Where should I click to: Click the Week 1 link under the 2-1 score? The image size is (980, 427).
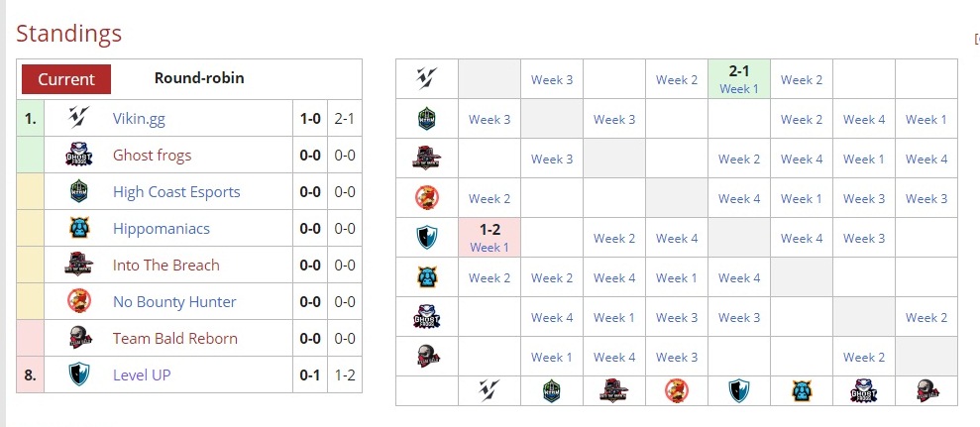coord(739,89)
